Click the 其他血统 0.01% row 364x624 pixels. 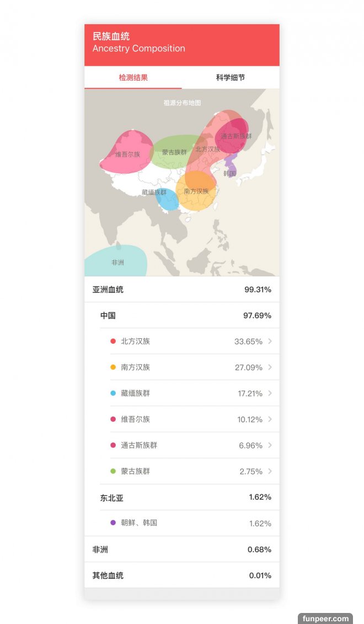181,575
